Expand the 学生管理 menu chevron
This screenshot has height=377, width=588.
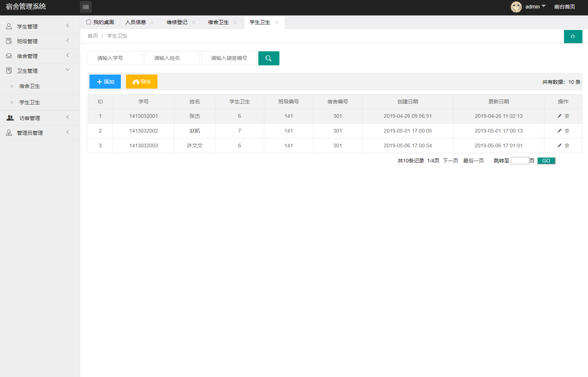68,25
